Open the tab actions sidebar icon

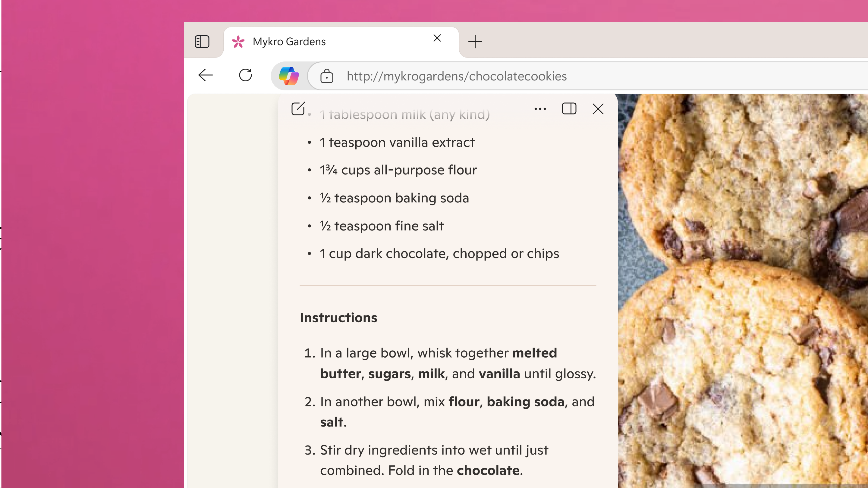(202, 42)
